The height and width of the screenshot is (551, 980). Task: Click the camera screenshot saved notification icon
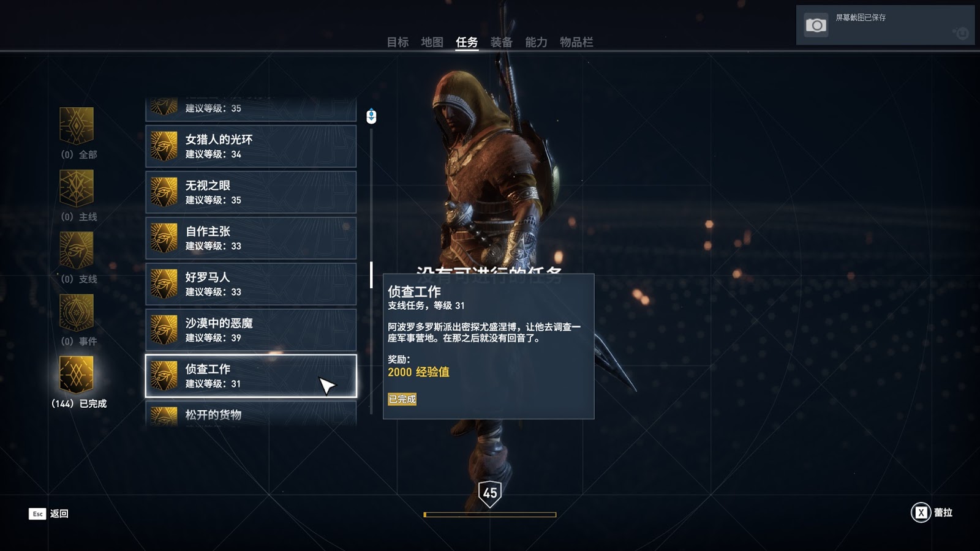[x=816, y=25]
